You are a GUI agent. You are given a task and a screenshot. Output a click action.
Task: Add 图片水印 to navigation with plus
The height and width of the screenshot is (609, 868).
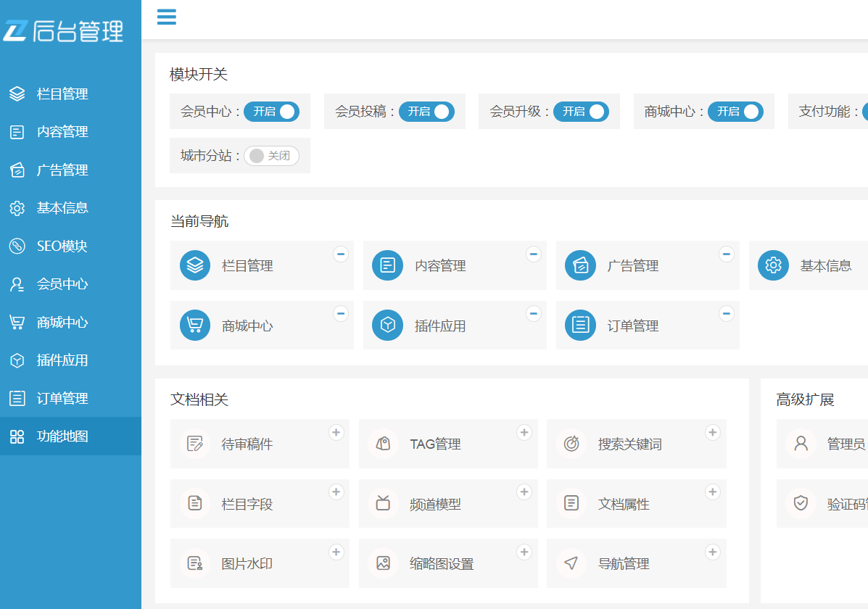coord(336,552)
